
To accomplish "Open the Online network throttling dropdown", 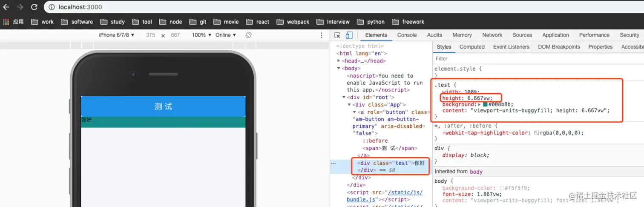I will click(226, 35).
